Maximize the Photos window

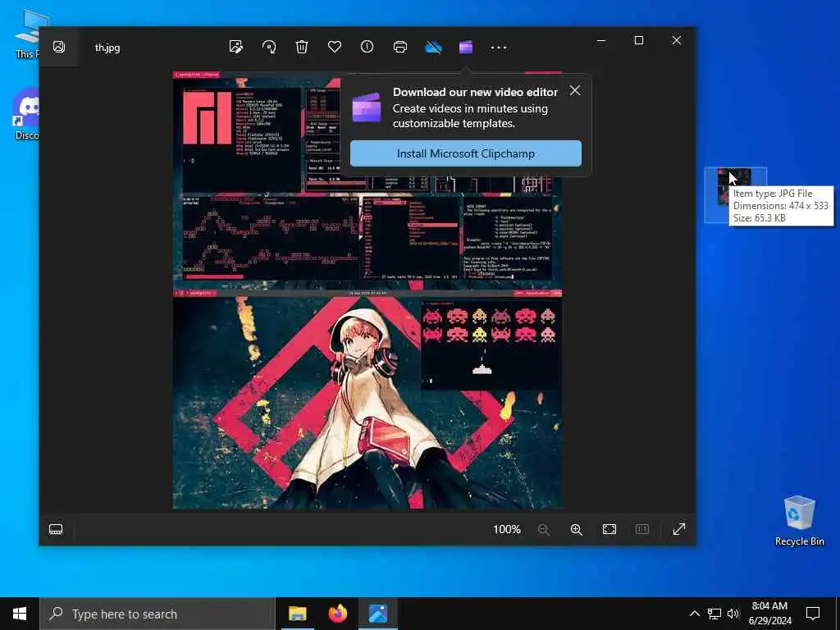(638, 40)
